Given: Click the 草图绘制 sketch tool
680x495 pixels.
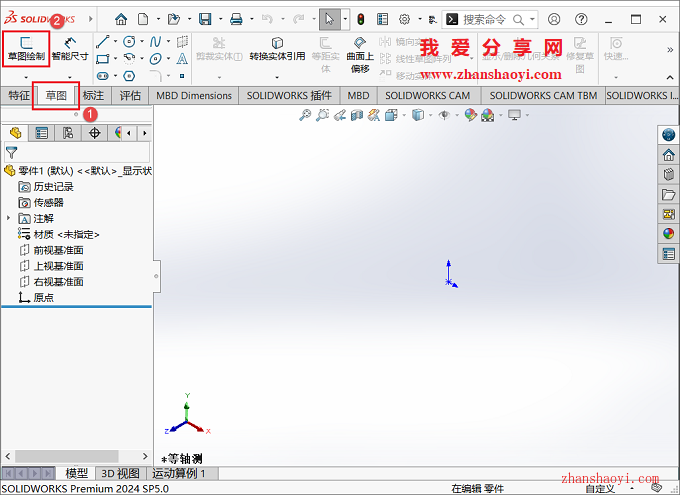Looking at the screenshot, I should pyautogui.click(x=26, y=49).
